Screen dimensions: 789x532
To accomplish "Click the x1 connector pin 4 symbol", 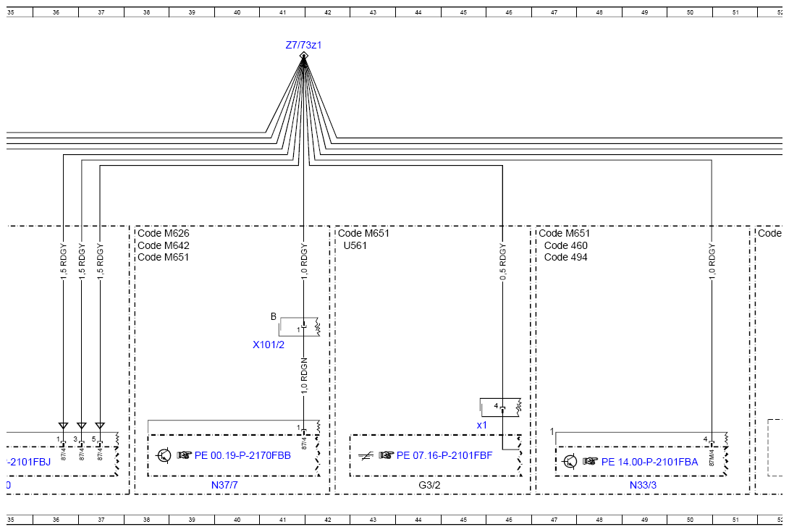I will coord(502,408).
